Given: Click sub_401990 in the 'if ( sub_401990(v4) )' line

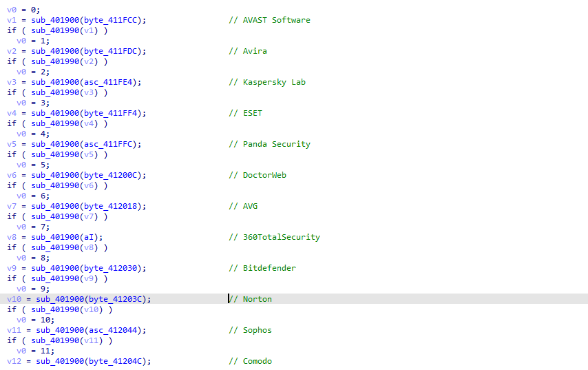Looking at the screenshot, I should tap(55, 123).
